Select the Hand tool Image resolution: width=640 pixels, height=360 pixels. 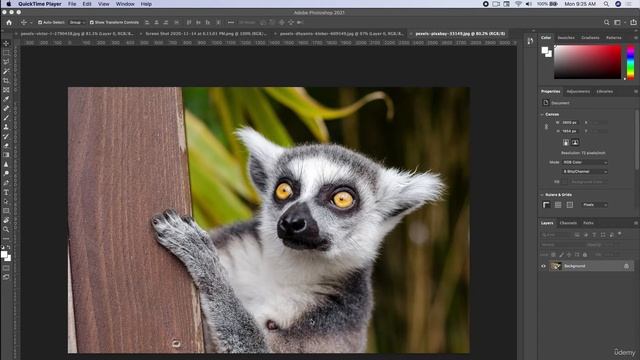pos(6,220)
